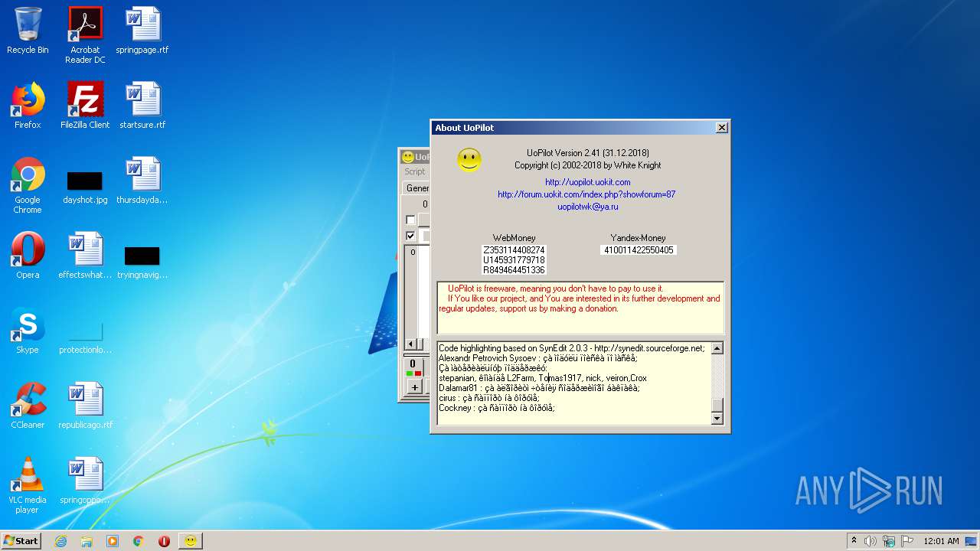Select the Acrobat Reader DC shortcut
Screen dimensions: 980x551
85,35
